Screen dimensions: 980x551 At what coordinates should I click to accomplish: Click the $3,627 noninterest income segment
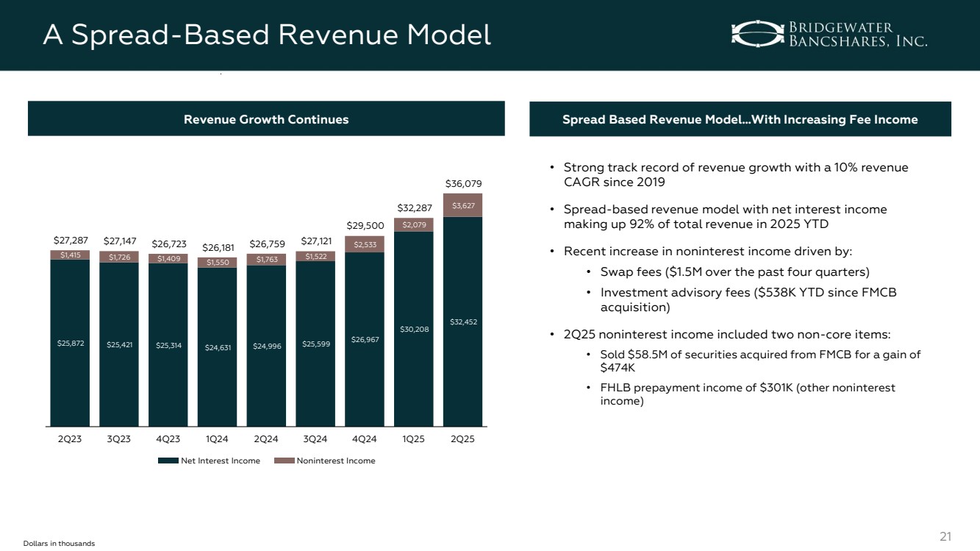tap(462, 205)
